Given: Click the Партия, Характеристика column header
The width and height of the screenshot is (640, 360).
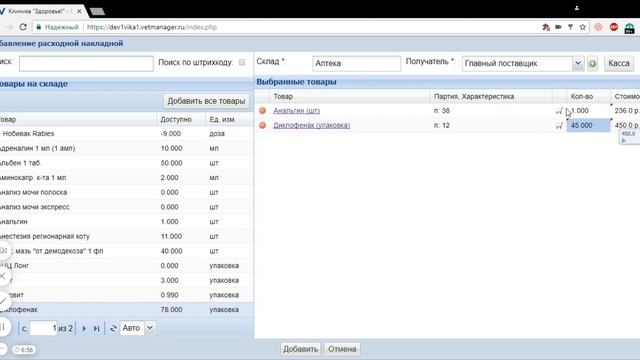Looking at the screenshot, I should click(491, 96).
